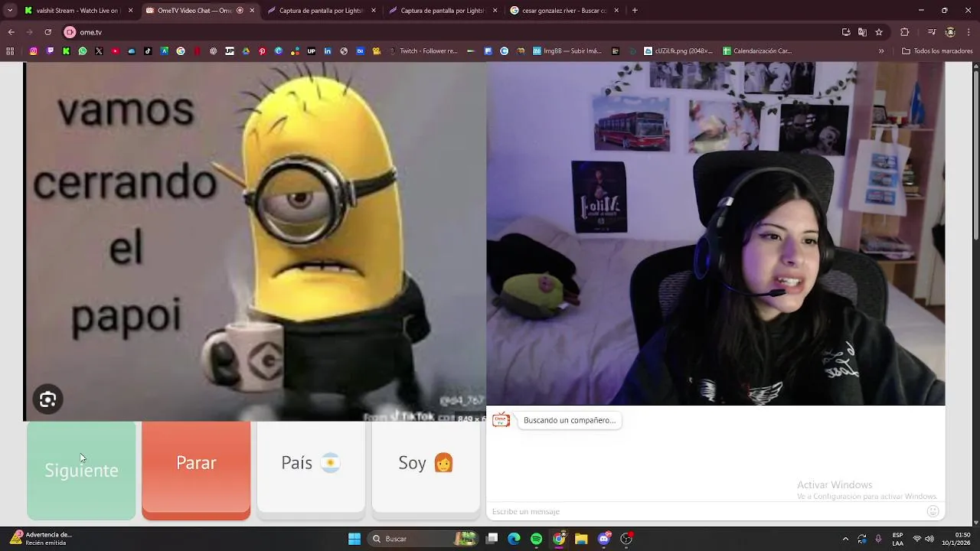Open OBS Studio from taskbar
The height and width of the screenshot is (551, 980).
626,539
